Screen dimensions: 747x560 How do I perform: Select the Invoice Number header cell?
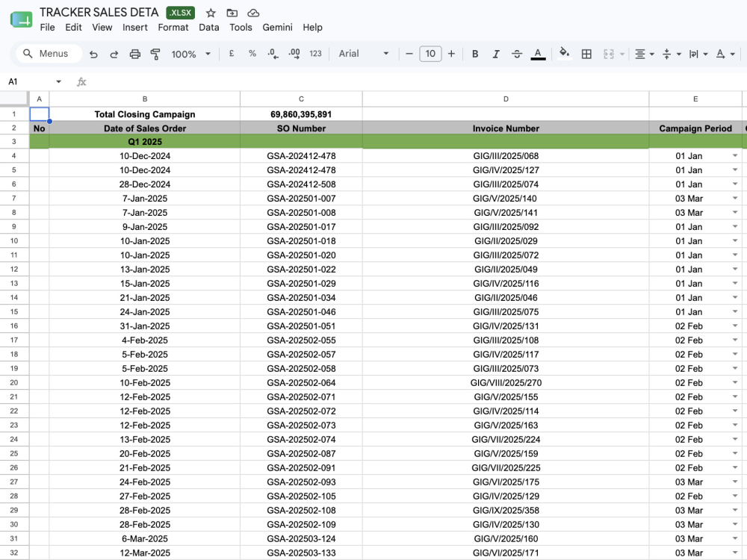point(506,128)
